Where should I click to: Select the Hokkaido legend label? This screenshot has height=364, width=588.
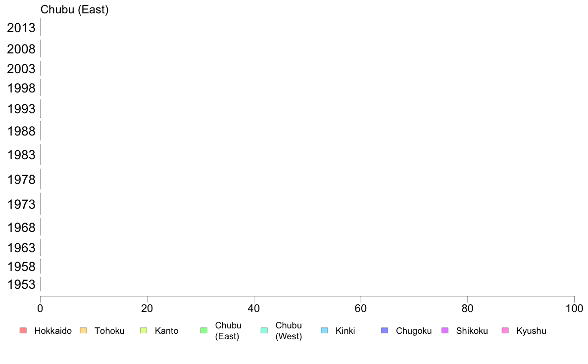click(x=53, y=331)
